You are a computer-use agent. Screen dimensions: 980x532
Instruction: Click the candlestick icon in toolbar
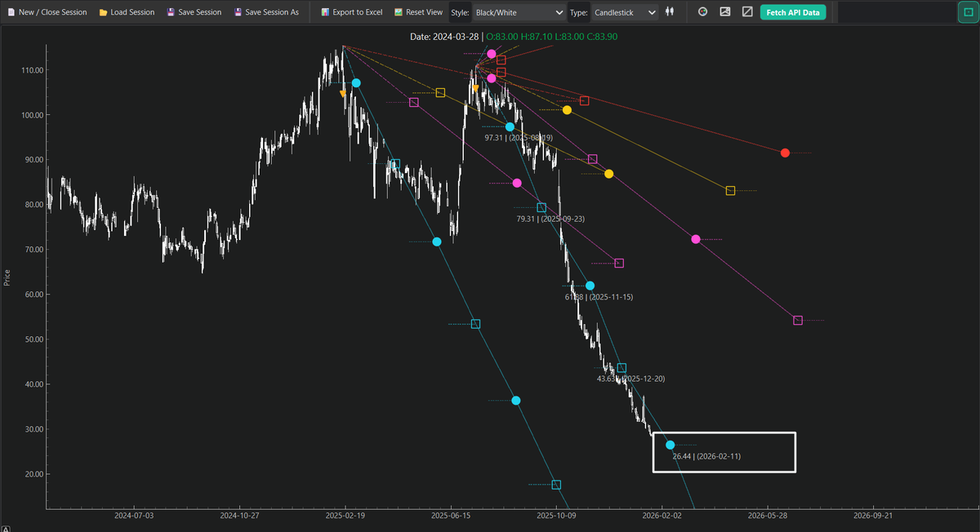(x=670, y=12)
